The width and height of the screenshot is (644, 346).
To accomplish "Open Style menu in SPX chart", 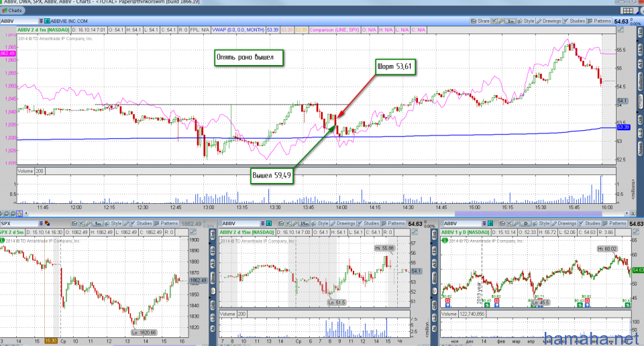I will click(x=113, y=224).
